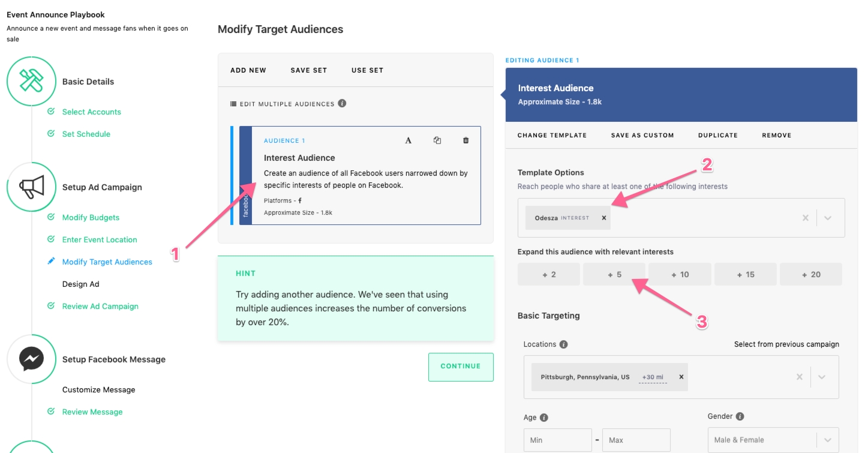
Task: Click SAVE AS CUSTOM
Action: (x=642, y=136)
